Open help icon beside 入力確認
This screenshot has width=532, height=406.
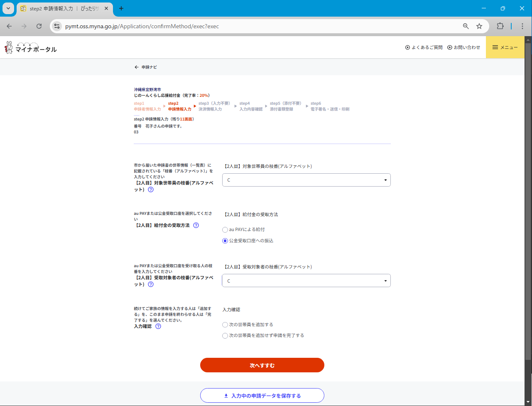pyautogui.click(x=158, y=327)
